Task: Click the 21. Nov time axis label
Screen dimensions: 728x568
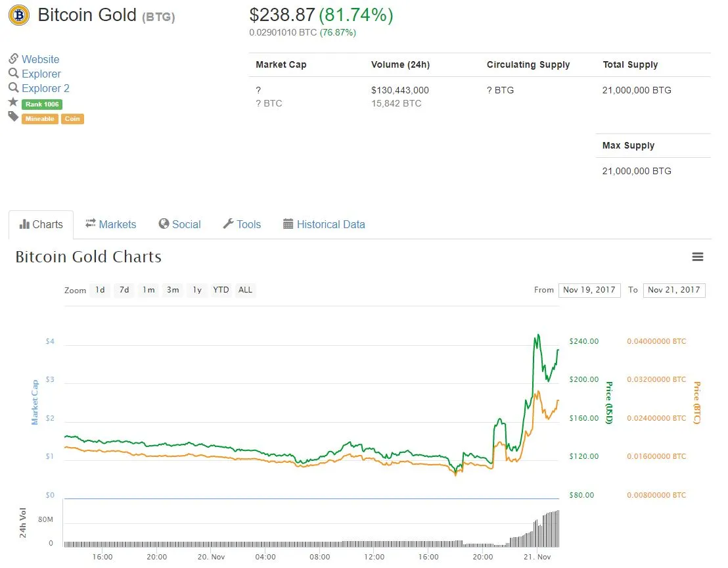Action: [x=537, y=557]
